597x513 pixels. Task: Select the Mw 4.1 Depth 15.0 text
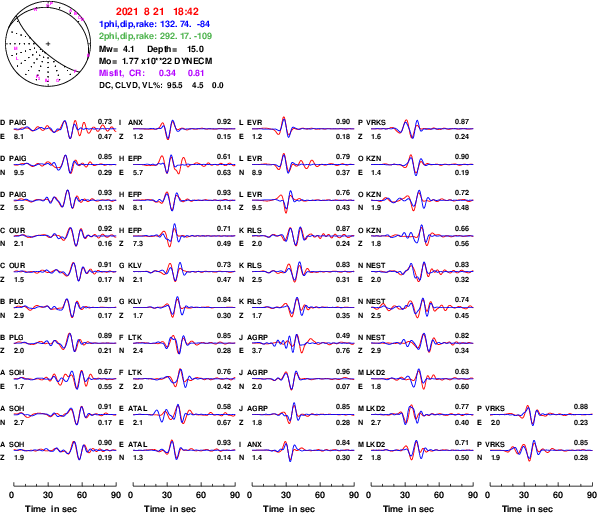(x=151, y=49)
